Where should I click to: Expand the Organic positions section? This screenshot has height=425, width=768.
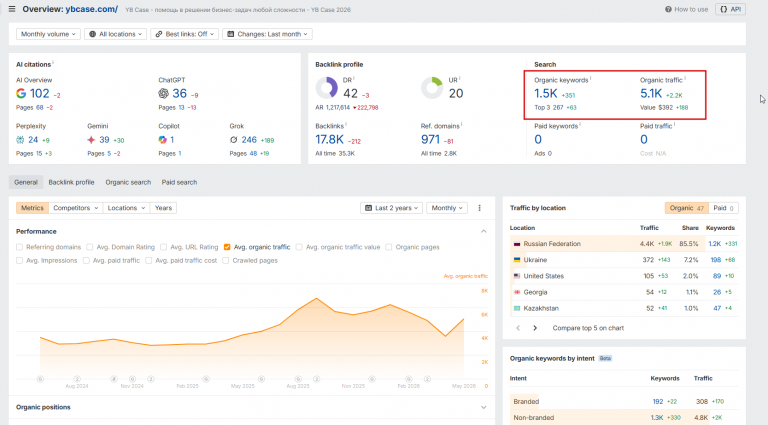(483, 407)
